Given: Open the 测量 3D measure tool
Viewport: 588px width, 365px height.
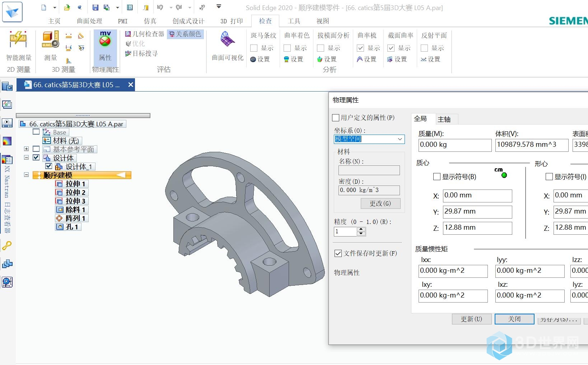Looking at the screenshot, I should coord(51,46).
